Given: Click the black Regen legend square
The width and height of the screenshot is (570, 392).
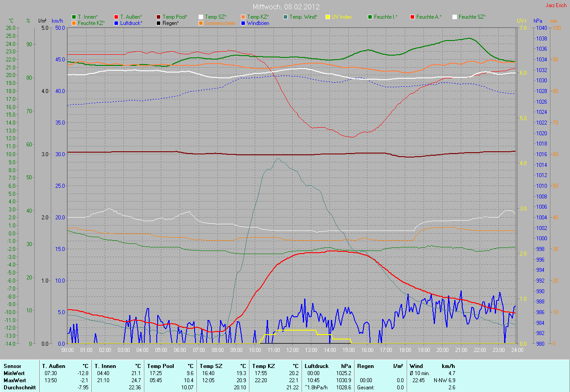Looking at the screenshot, I should (x=159, y=23).
